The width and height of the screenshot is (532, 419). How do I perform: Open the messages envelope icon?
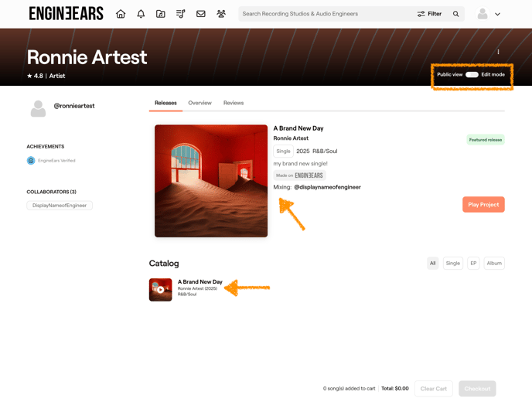pos(200,14)
